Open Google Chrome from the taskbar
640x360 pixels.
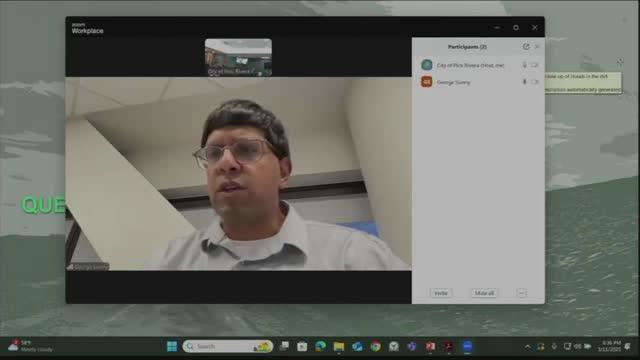(376, 347)
